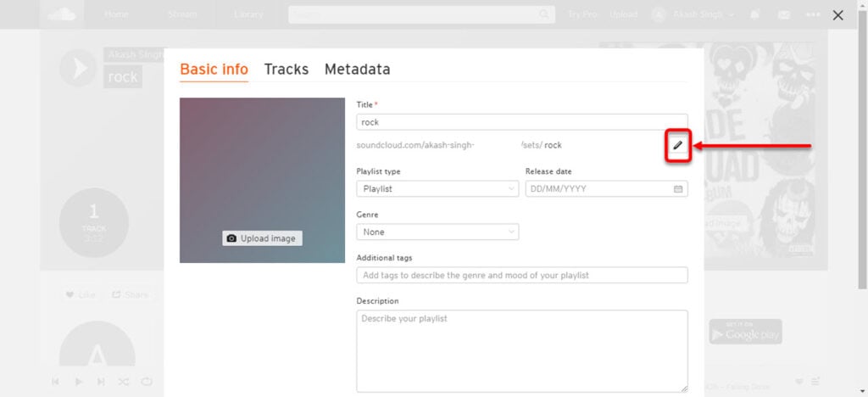
Task: Click the Try Pro link
Action: 582,14
